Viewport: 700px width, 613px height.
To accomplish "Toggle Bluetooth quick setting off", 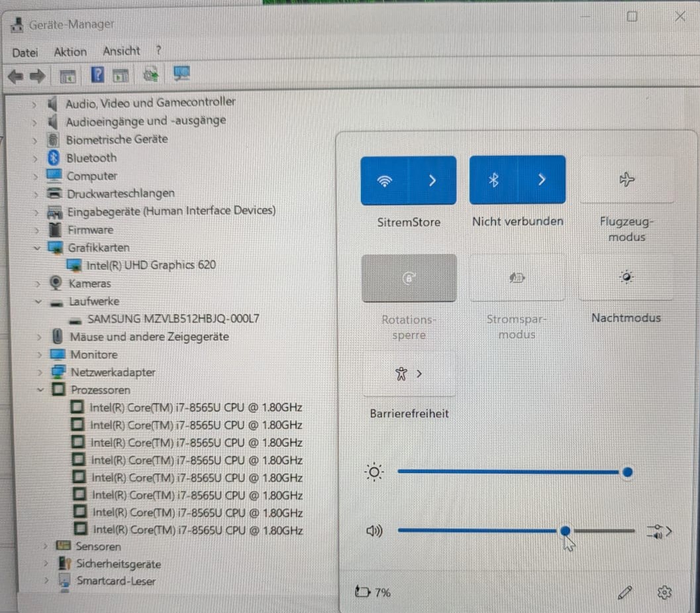I will tap(493, 180).
